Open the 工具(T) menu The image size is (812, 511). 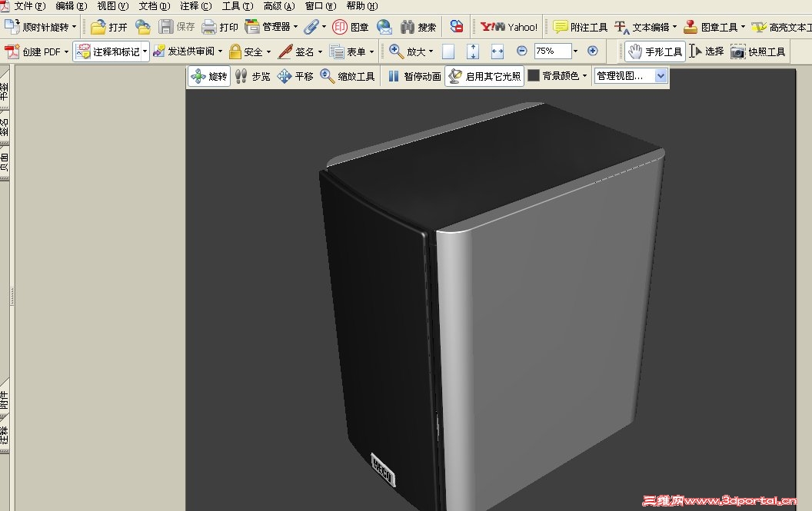(237, 6)
